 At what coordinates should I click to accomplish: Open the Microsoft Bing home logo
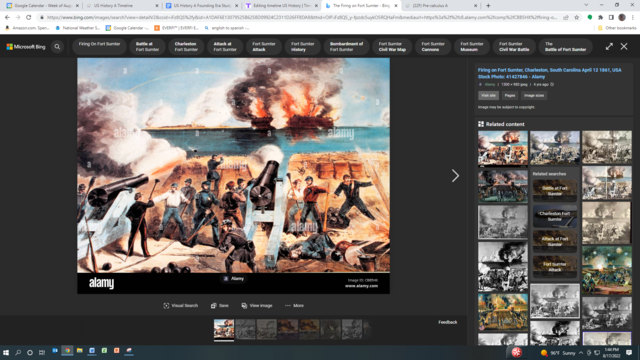pyautogui.click(x=26, y=47)
